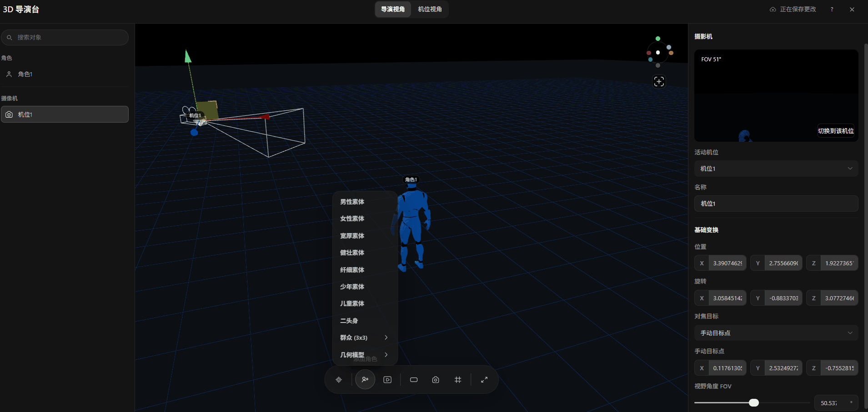Choose 男性素体 from the character menu
This screenshot has width=868, height=412.
click(365, 202)
